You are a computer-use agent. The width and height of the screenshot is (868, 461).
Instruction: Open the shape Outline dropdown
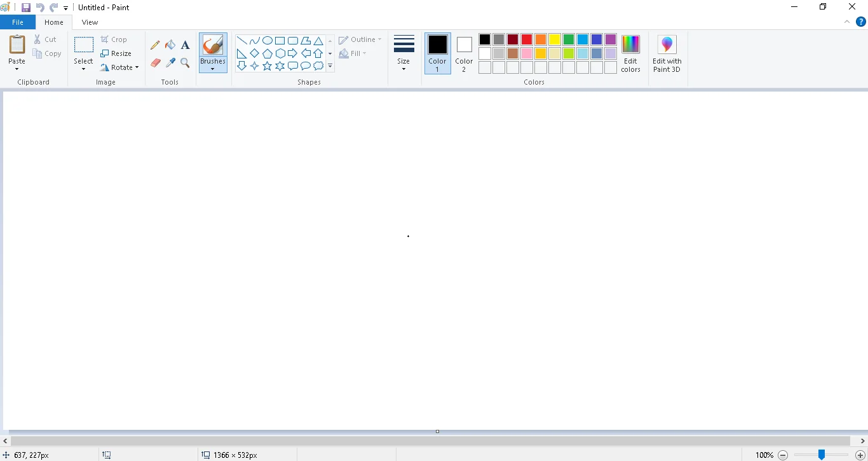click(x=360, y=39)
